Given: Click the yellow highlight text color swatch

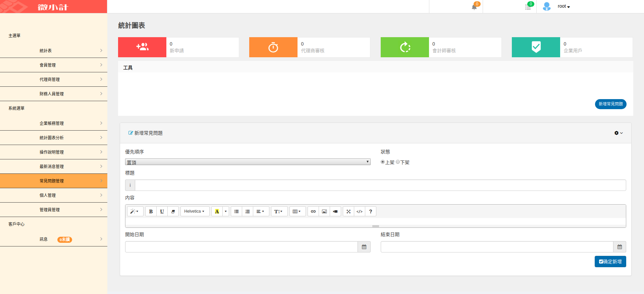Looking at the screenshot, I should pyautogui.click(x=217, y=211).
